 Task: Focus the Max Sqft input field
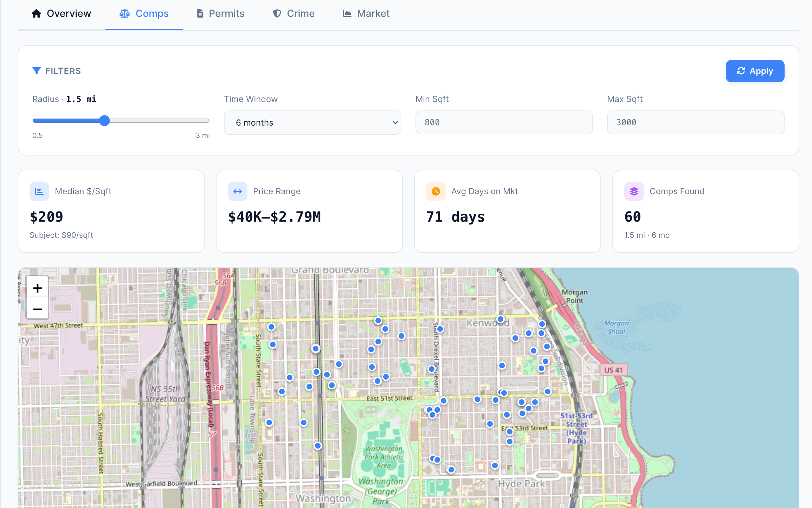[696, 122]
